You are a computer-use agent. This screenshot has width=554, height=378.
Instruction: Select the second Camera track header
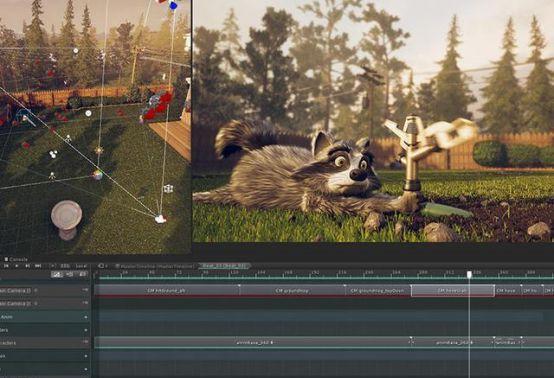[45, 303]
